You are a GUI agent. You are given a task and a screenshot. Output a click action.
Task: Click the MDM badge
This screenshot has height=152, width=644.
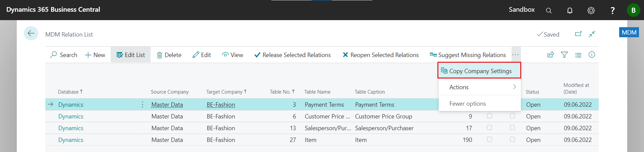629,32
